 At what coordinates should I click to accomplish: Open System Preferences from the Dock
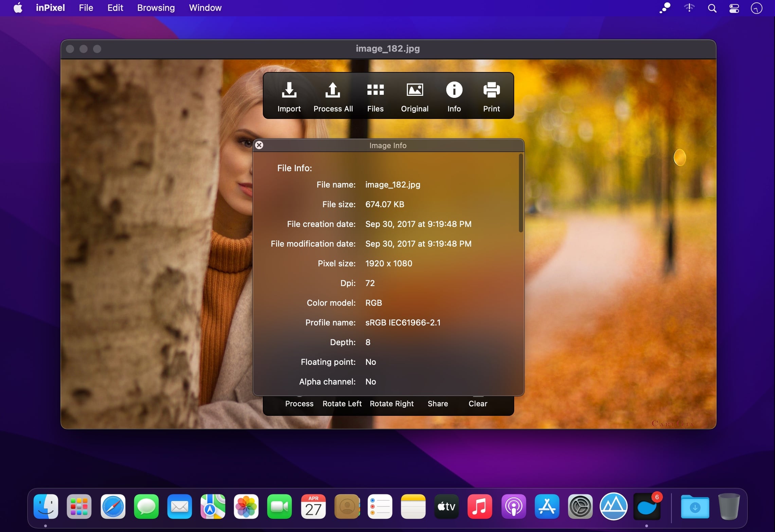coord(580,507)
